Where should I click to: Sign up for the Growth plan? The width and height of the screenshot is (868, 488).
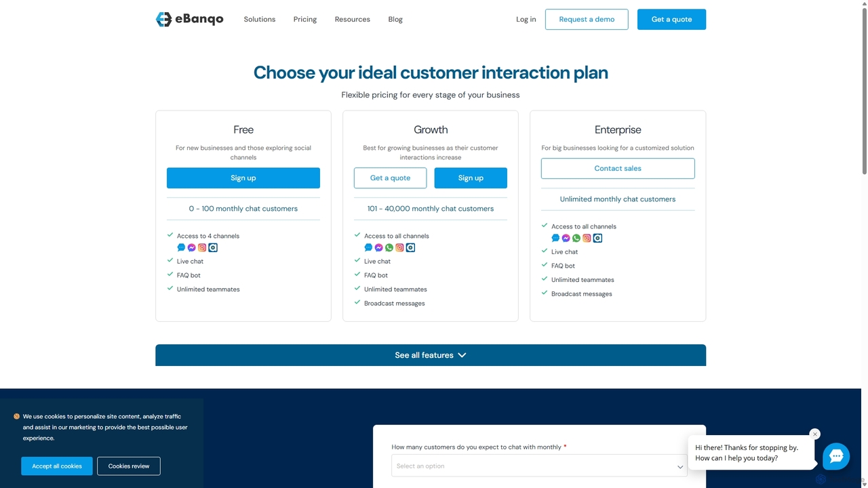pos(471,178)
